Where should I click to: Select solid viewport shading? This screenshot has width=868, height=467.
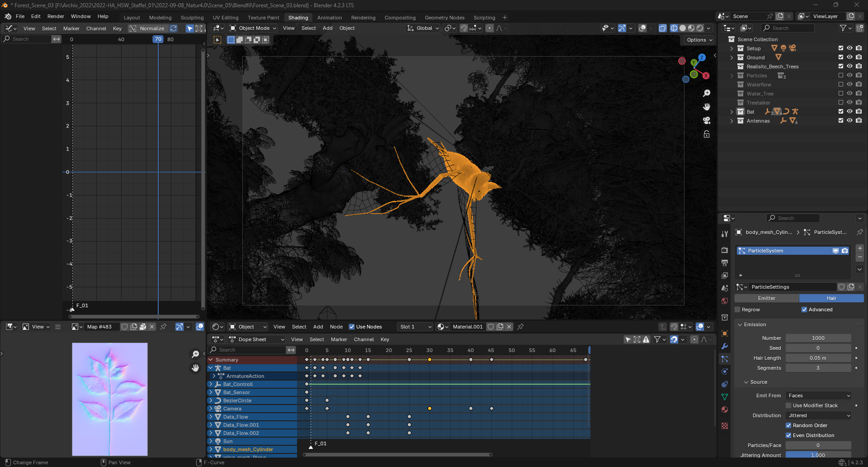(683, 28)
